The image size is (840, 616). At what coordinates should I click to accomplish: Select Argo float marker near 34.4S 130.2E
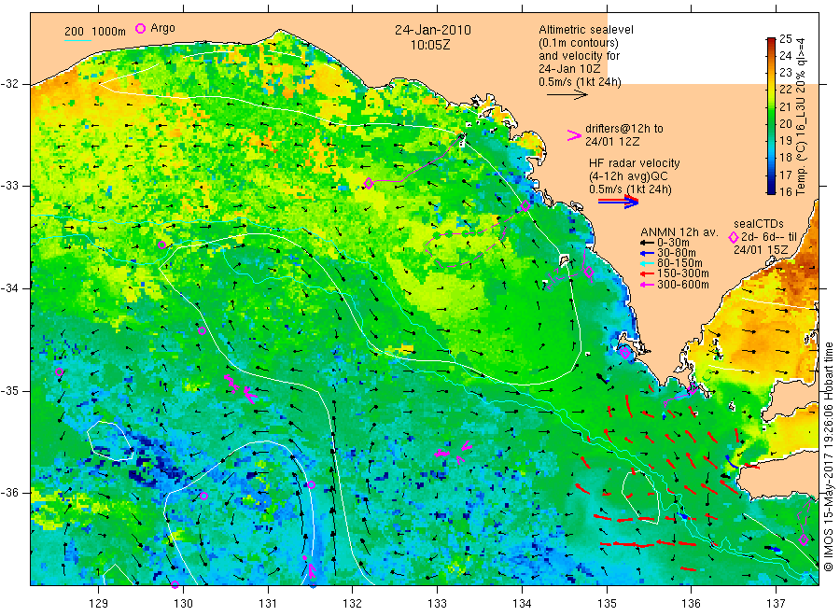click(x=202, y=330)
